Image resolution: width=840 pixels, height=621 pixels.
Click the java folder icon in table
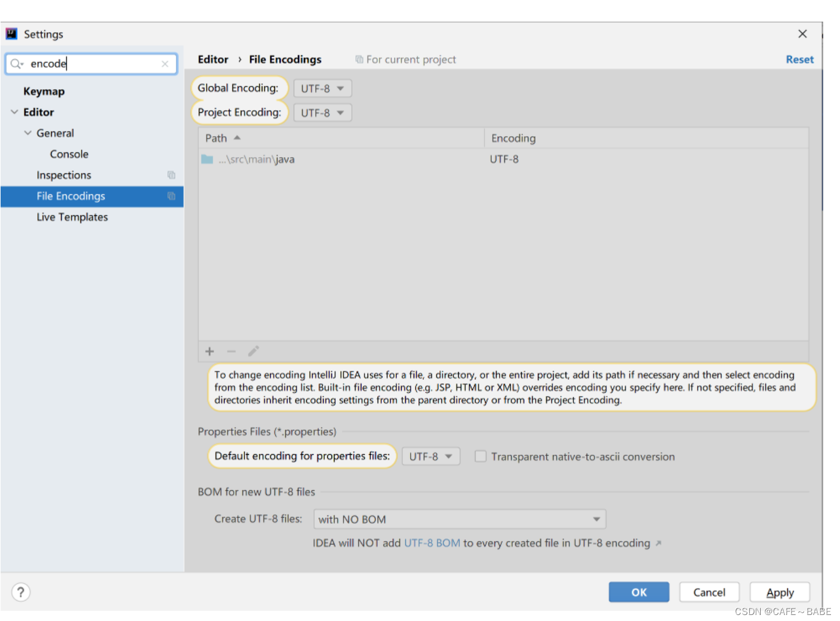[x=207, y=160]
